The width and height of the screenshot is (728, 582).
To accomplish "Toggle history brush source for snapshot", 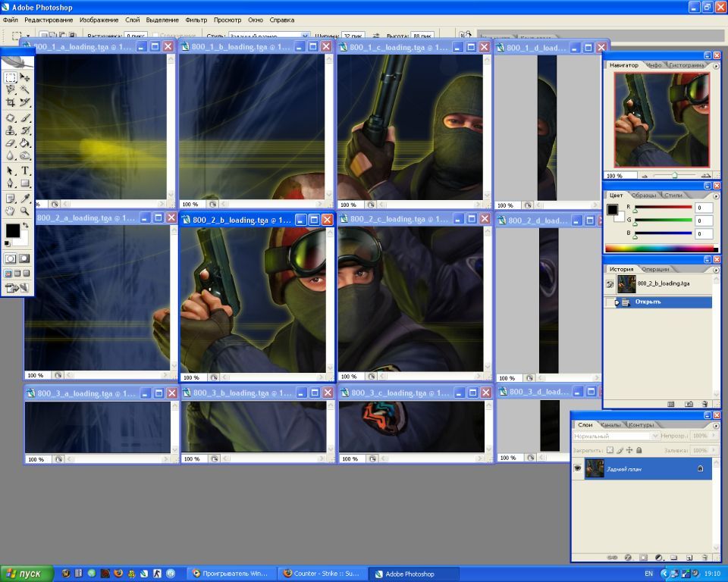I will point(610,284).
